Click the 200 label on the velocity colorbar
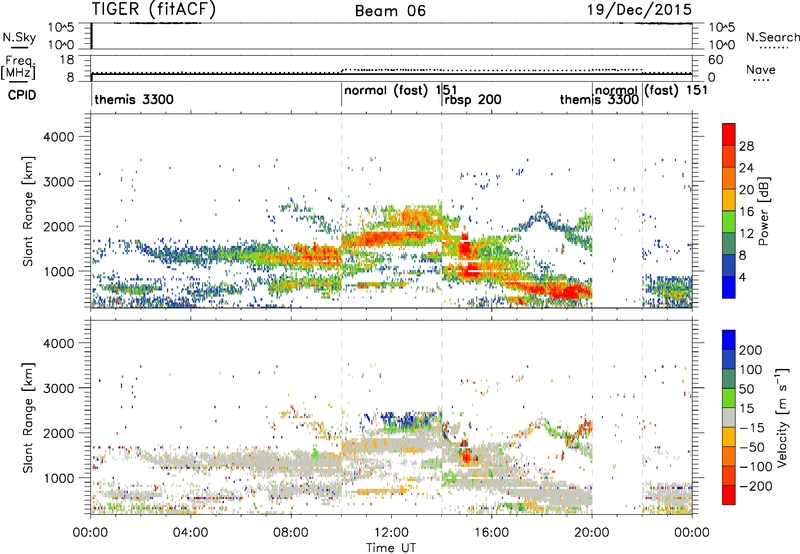800x554 pixels. pyautogui.click(x=751, y=350)
